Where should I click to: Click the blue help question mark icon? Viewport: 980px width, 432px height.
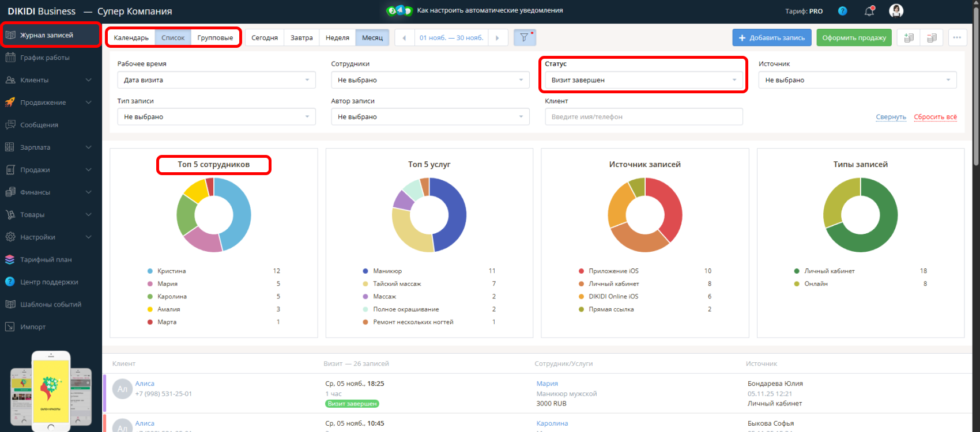842,11
